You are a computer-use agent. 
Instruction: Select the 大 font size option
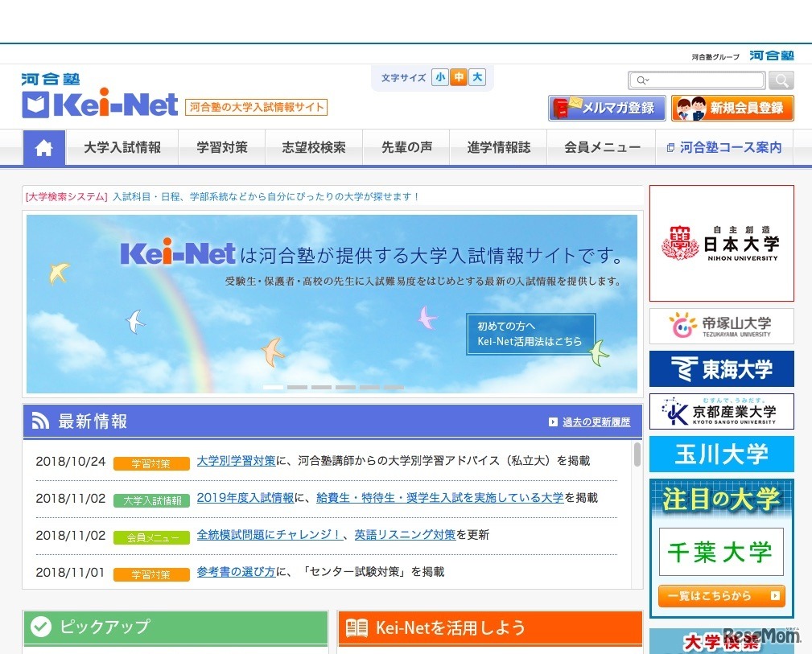[x=476, y=78]
